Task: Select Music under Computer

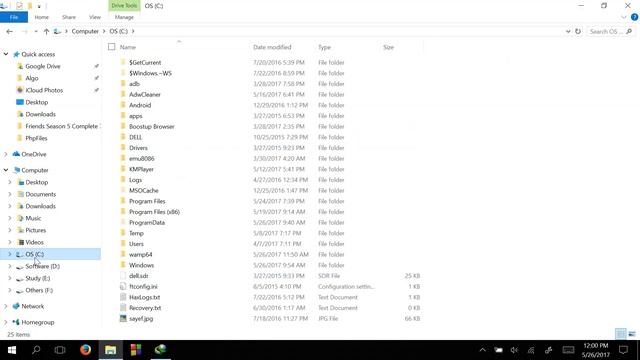Action: pyautogui.click(x=33, y=218)
